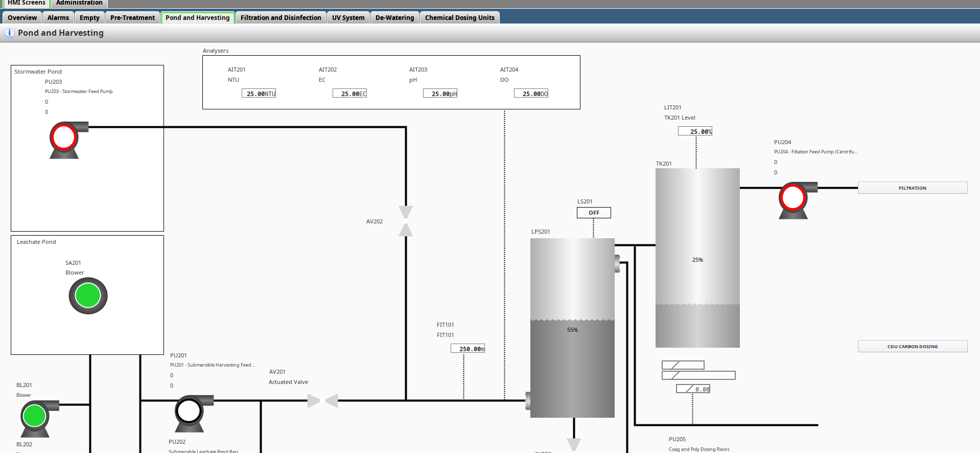Click the first empty field below TK201
The width and height of the screenshot is (980, 453).
pos(683,365)
